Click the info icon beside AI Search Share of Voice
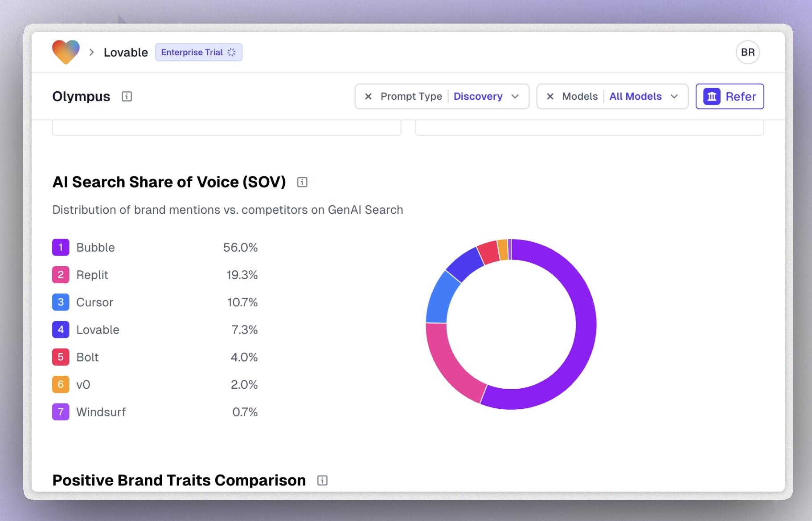The width and height of the screenshot is (812, 521). coord(302,182)
